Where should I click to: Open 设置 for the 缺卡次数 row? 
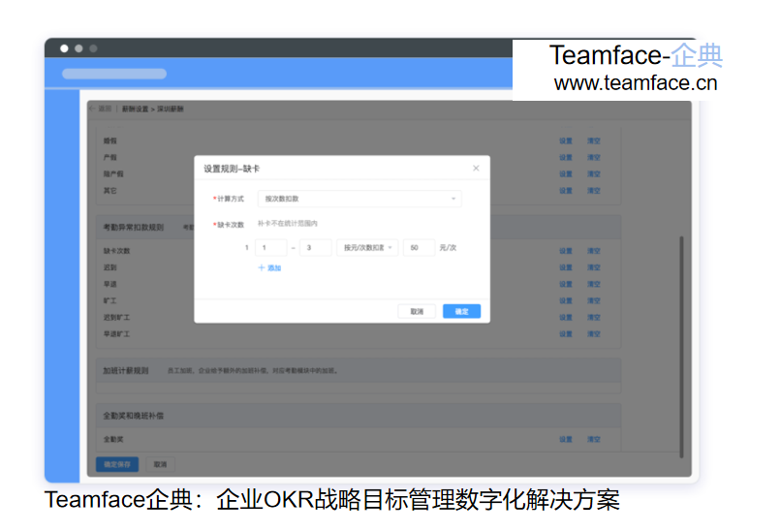click(565, 251)
